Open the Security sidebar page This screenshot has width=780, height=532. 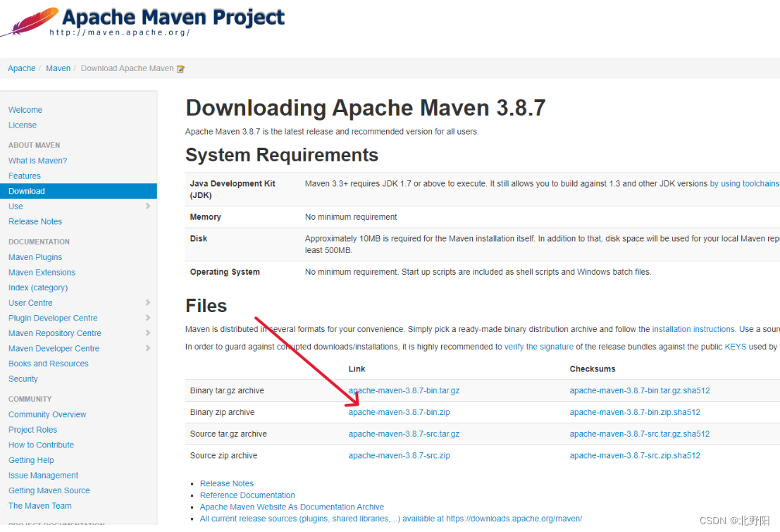coord(23,378)
